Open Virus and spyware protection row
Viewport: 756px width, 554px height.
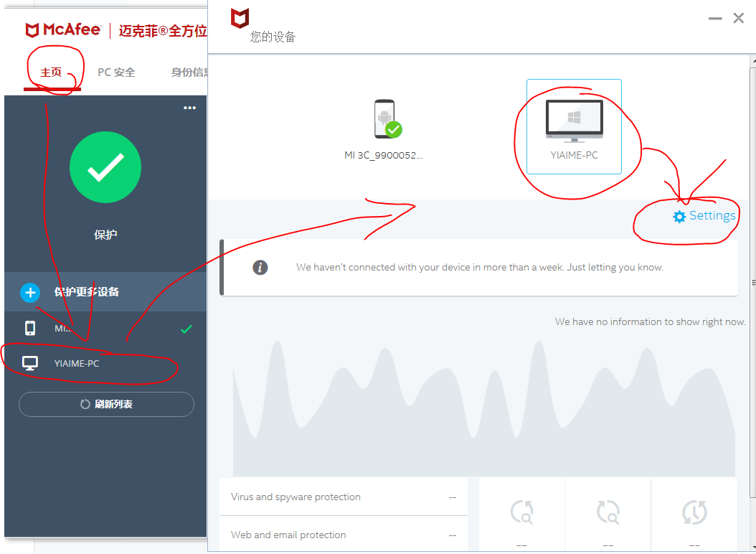pyautogui.click(x=344, y=497)
